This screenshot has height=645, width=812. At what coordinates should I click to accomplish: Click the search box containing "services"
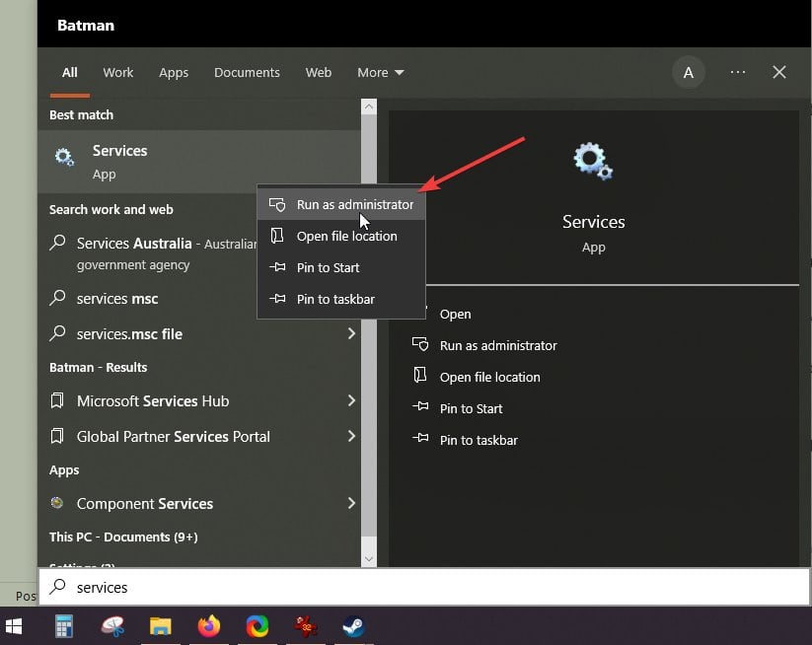(423, 587)
